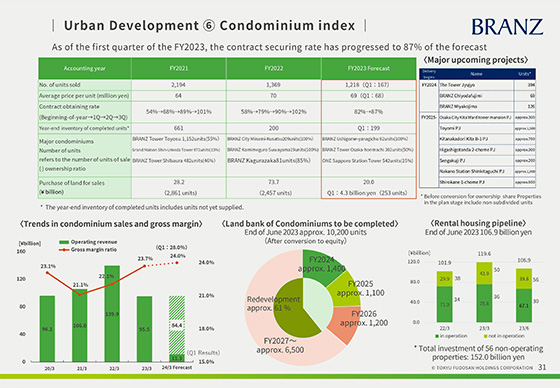Screen dimensions: 560x388
Task: Click the FY2021 inventory value 661
Action: tap(179, 128)
